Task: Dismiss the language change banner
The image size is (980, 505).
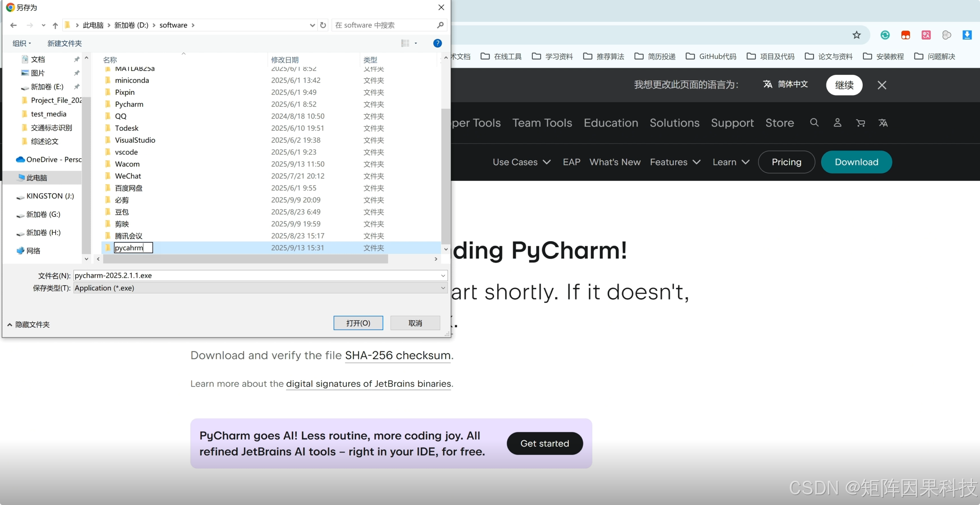Action: [882, 85]
